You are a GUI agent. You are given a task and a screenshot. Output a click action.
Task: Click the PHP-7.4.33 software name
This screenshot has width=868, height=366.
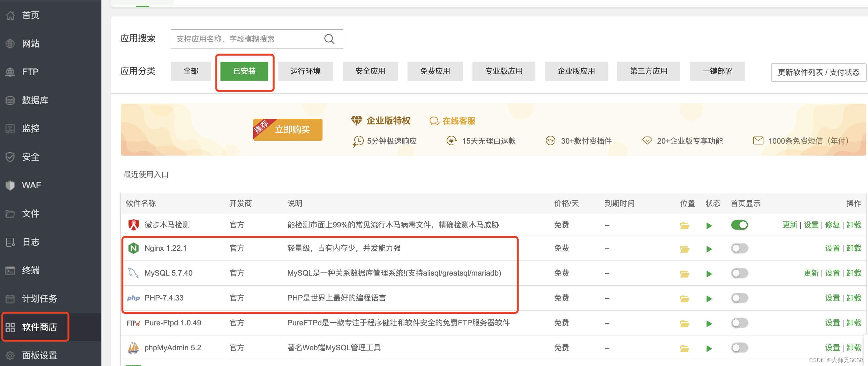point(164,298)
